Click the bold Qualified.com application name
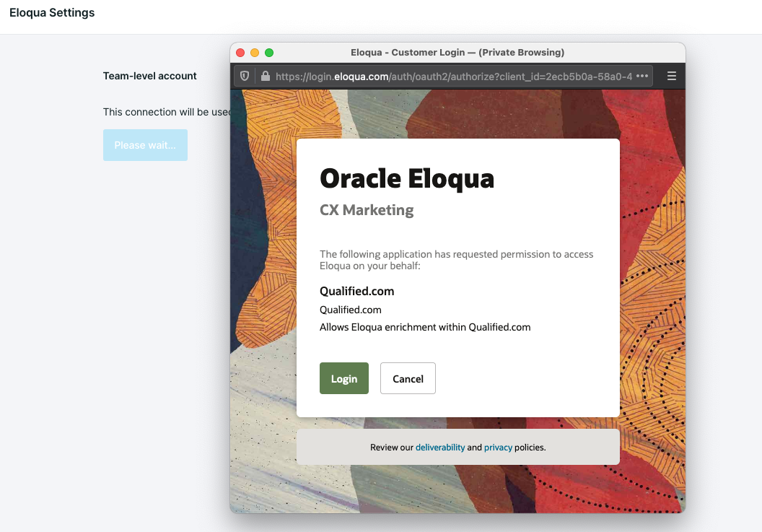762x532 pixels. 356,292
